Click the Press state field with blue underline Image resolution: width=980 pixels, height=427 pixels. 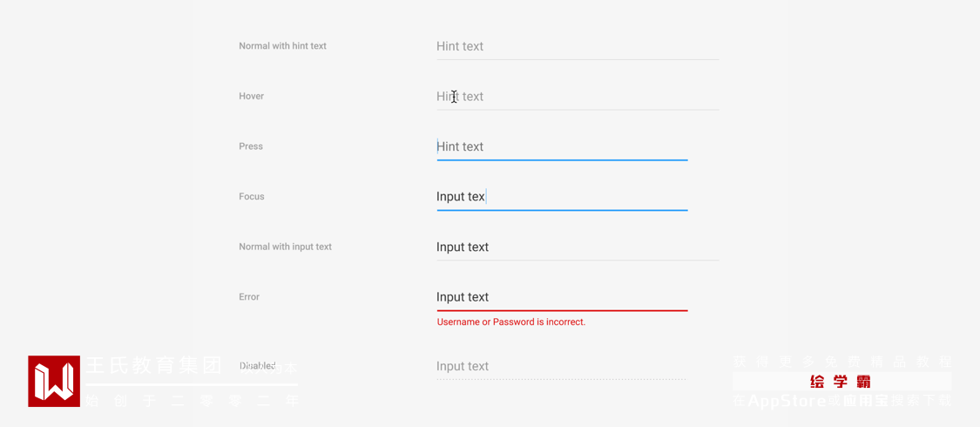click(562, 146)
